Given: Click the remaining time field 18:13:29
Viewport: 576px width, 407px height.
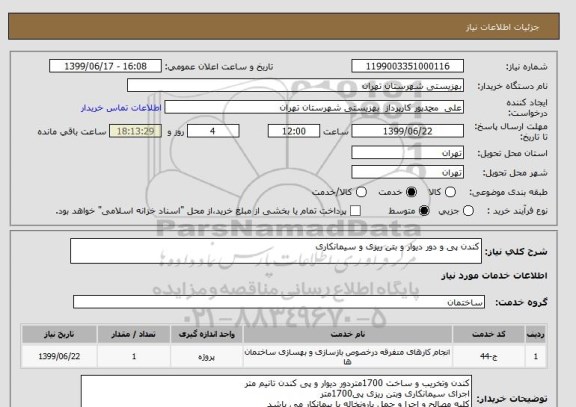Looking at the screenshot, I should (x=135, y=131).
